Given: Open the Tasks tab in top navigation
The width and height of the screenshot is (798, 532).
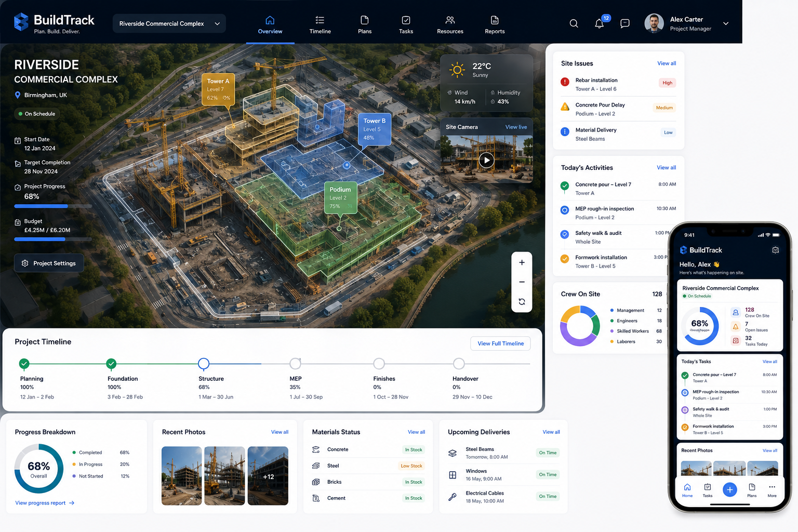Looking at the screenshot, I should (406, 24).
